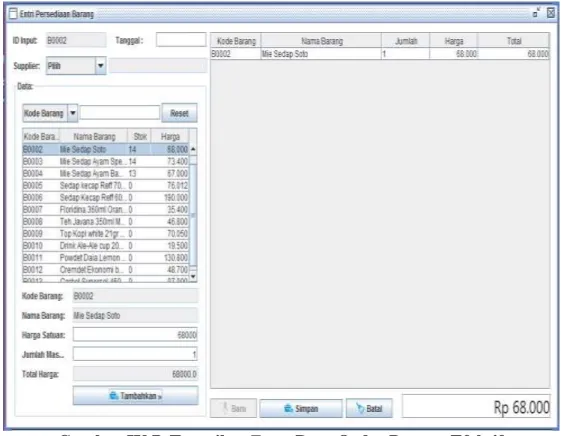The image size is (561, 436).
Task: Click the Jumlah Masuk quantity field
Action: coord(135,354)
